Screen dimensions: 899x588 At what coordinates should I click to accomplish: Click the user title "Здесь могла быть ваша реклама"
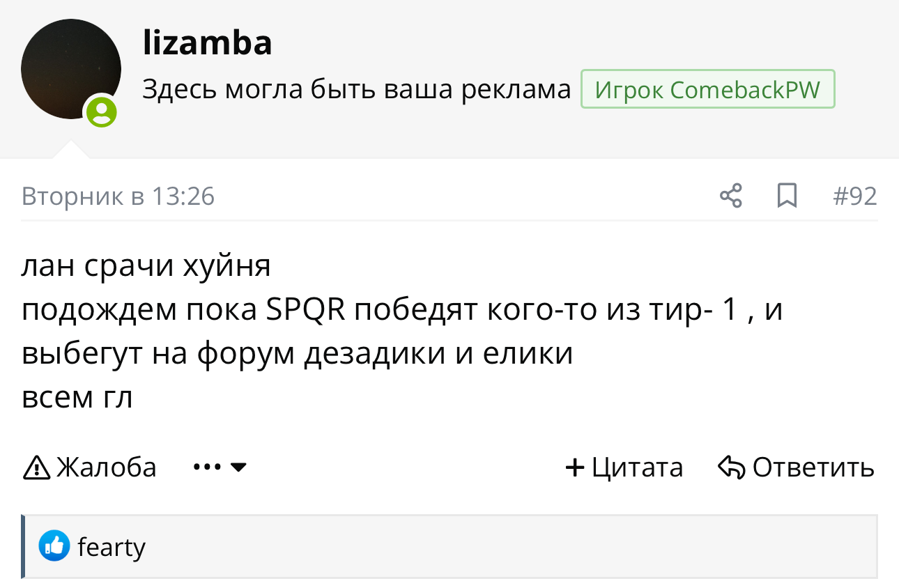[x=356, y=91]
